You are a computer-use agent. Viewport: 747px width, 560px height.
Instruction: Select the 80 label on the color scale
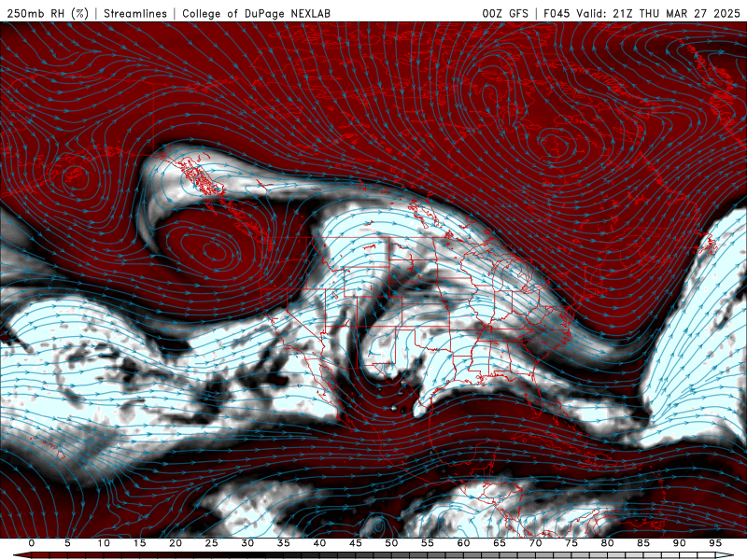[608, 543]
